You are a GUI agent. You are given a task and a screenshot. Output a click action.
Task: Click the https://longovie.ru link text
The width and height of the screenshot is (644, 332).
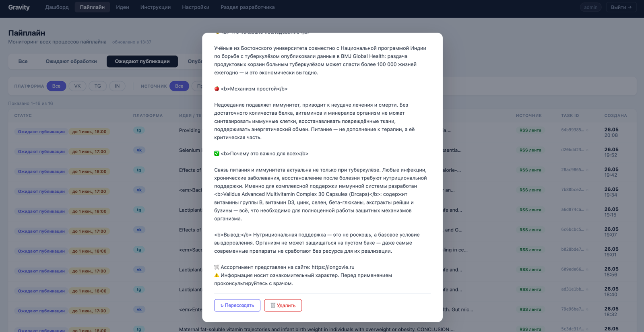click(333, 267)
